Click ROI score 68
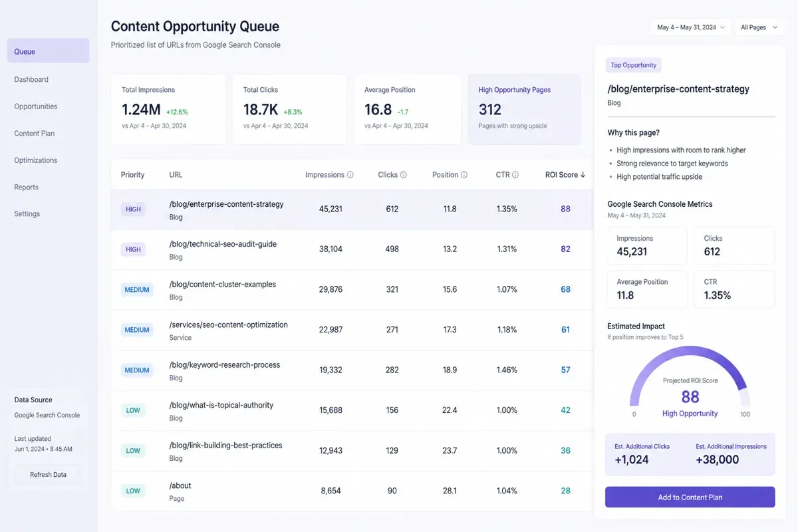 [x=565, y=289]
